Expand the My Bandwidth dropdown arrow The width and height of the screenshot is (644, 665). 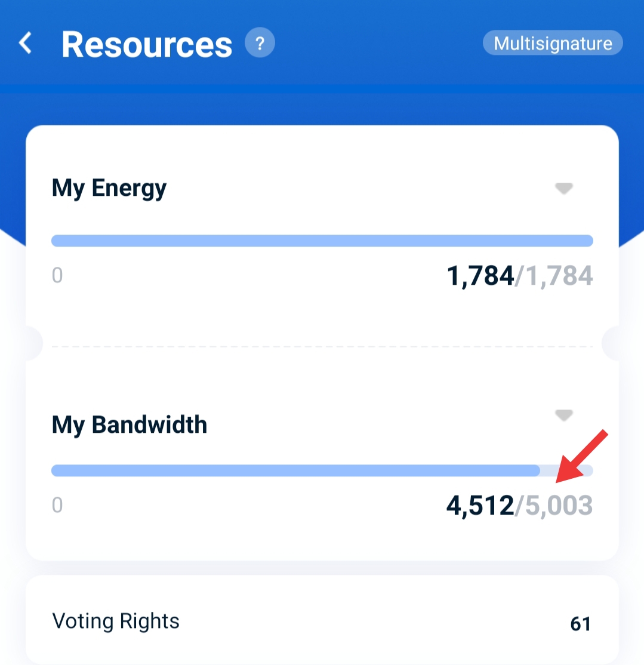pyautogui.click(x=564, y=415)
